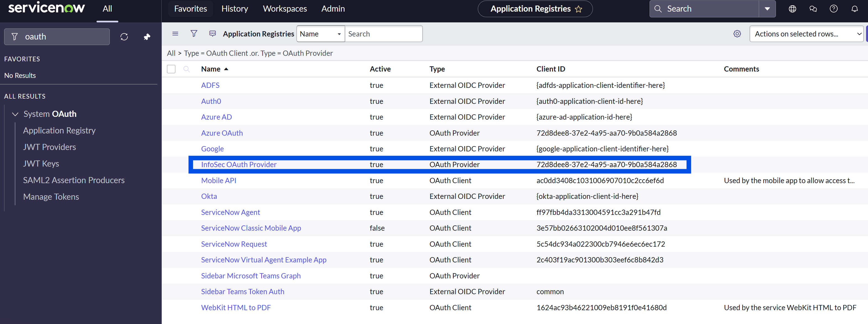Click the list Search input field

tap(384, 34)
